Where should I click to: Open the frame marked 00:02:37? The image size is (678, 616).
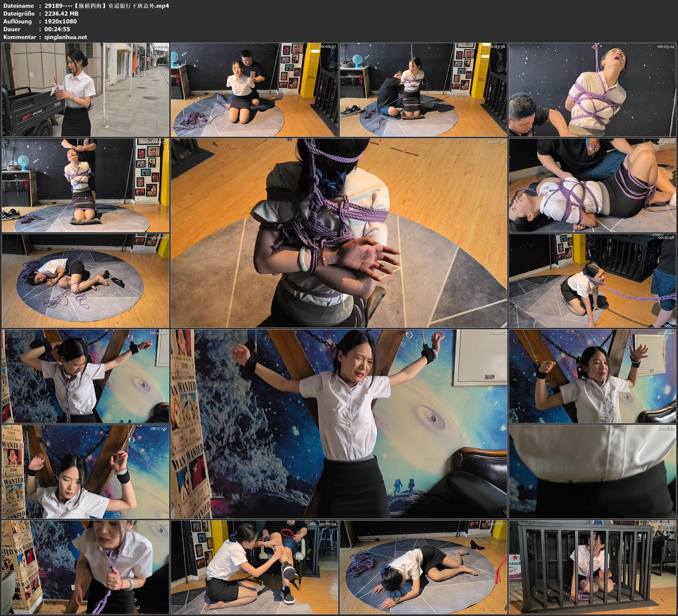click(x=254, y=89)
